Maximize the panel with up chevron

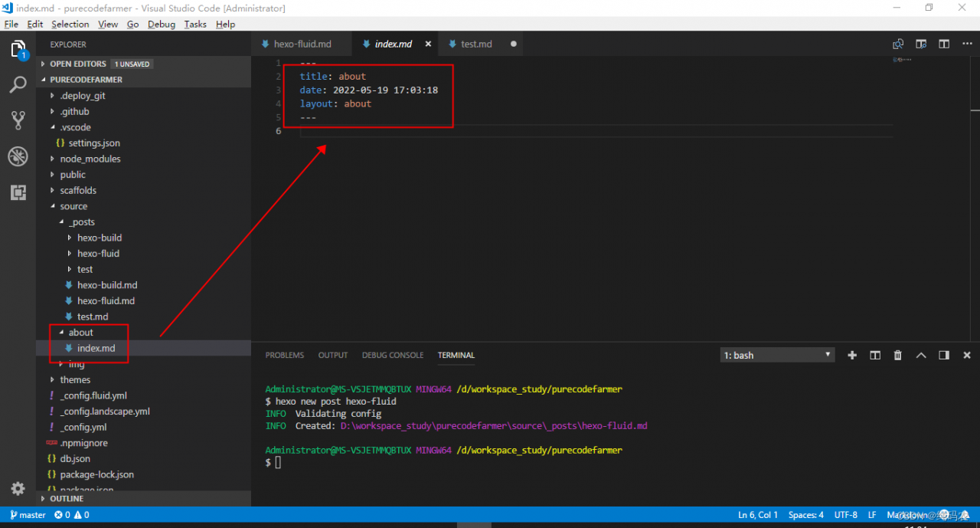[921, 356]
